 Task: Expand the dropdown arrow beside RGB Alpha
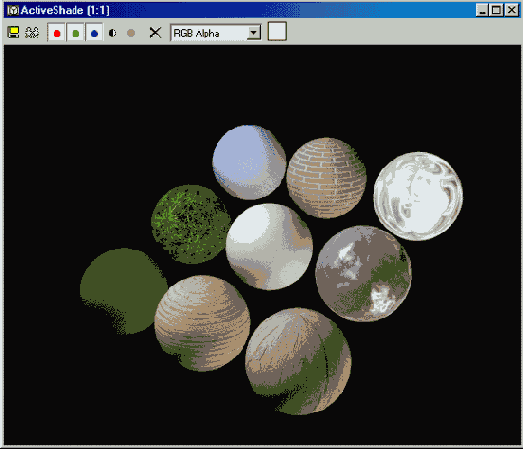[253, 33]
